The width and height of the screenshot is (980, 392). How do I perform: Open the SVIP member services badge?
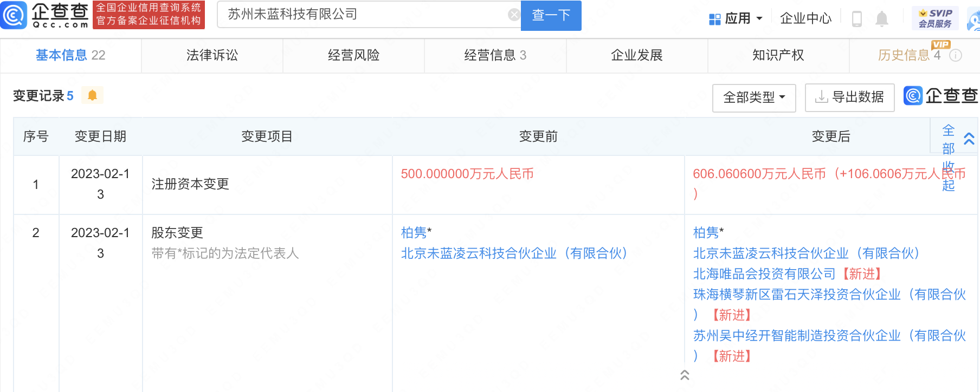(x=935, y=18)
